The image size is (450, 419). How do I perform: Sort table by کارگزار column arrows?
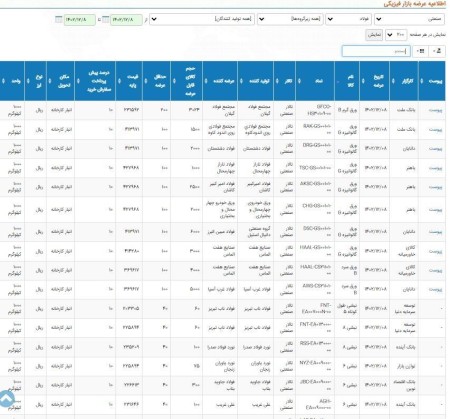point(393,81)
